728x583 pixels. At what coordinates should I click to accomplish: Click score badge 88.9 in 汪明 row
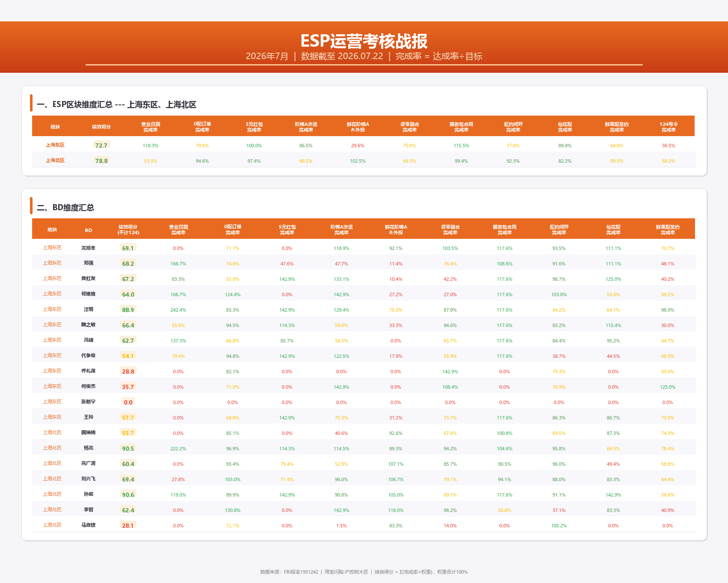128,309
